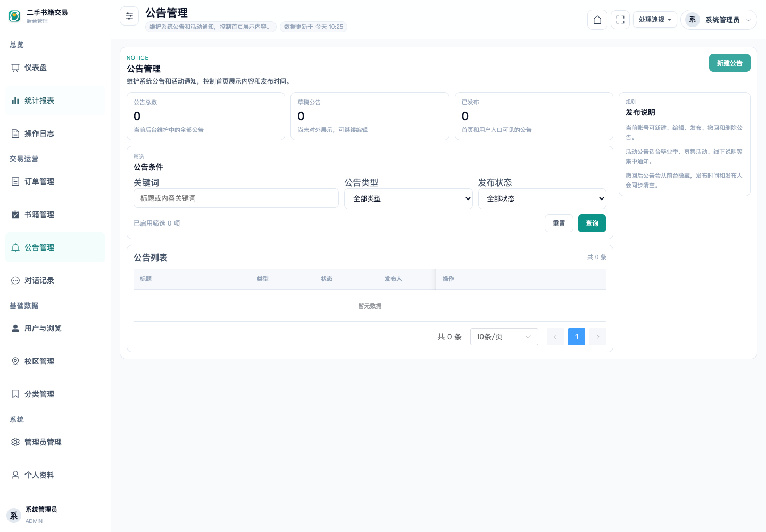Screen dimensions: 766x532
Task: Click the 新建公告 button
Action: point(729,63)
